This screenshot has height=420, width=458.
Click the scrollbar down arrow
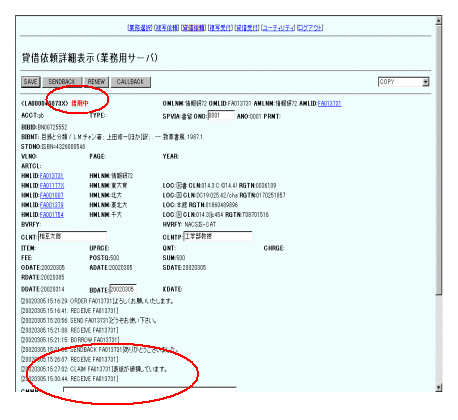[x=439, y=387]
